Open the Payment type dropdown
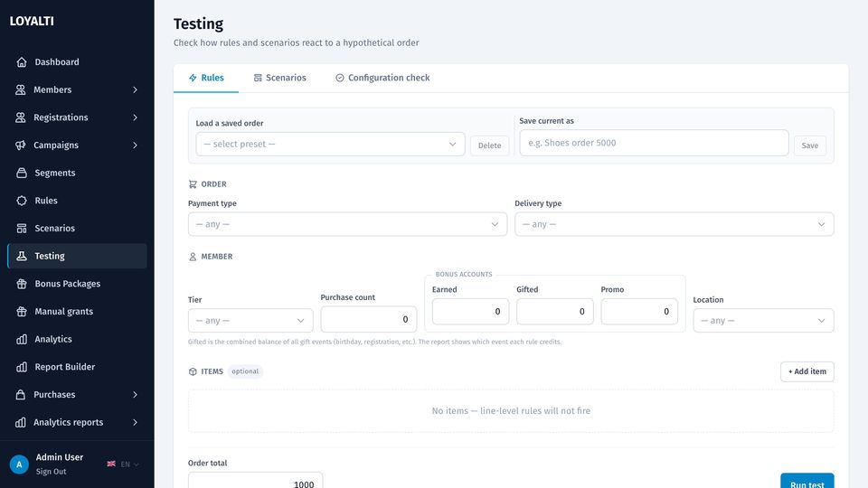 pos(347,224)
